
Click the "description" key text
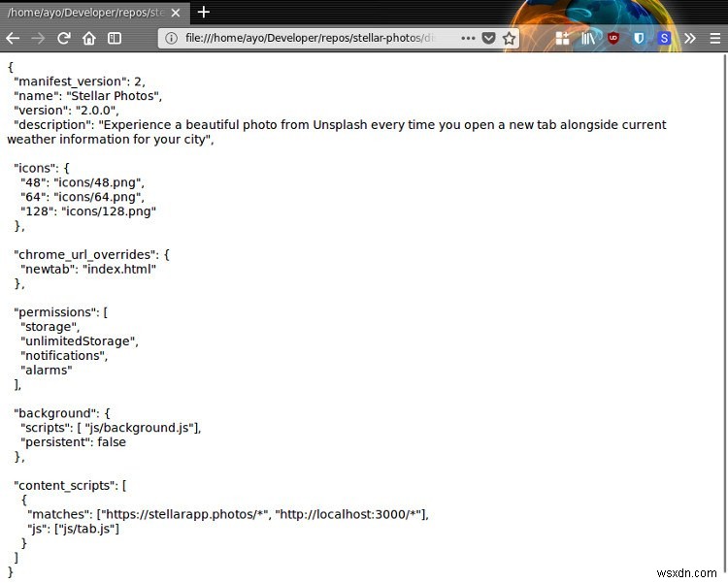pyautogui.click(x=53, y=125)
